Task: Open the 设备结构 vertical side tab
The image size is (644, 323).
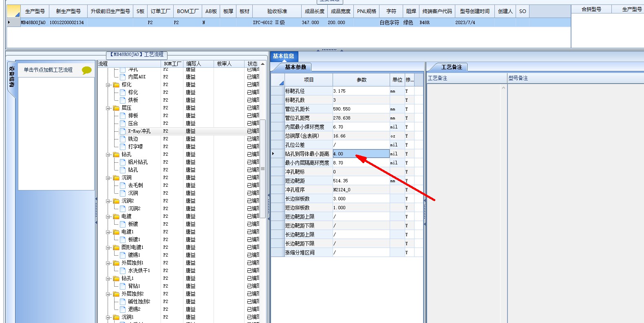Action: [x=11, y=77]
